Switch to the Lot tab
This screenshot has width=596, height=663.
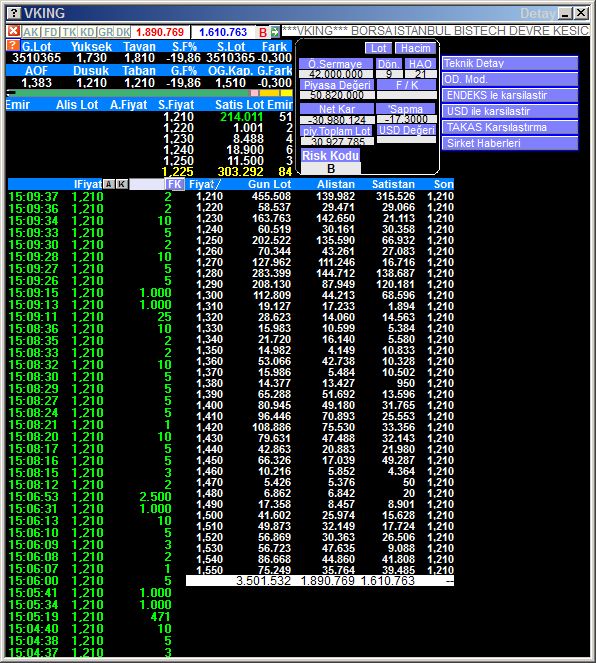(378, 48)
